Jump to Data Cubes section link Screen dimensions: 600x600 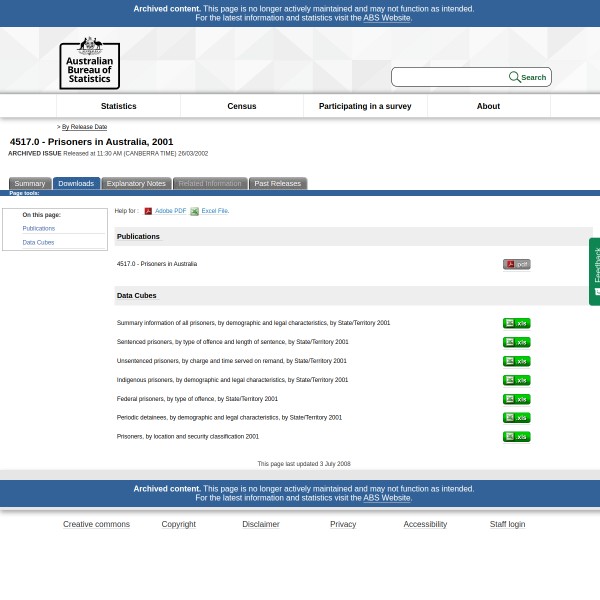tap(38, 243)
